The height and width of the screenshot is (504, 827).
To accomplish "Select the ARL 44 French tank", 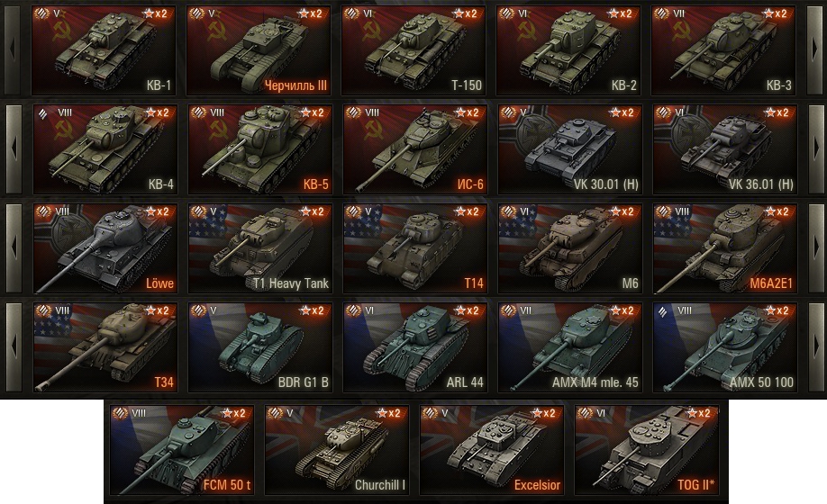I will pyautogui.click(x=414, y=347).
